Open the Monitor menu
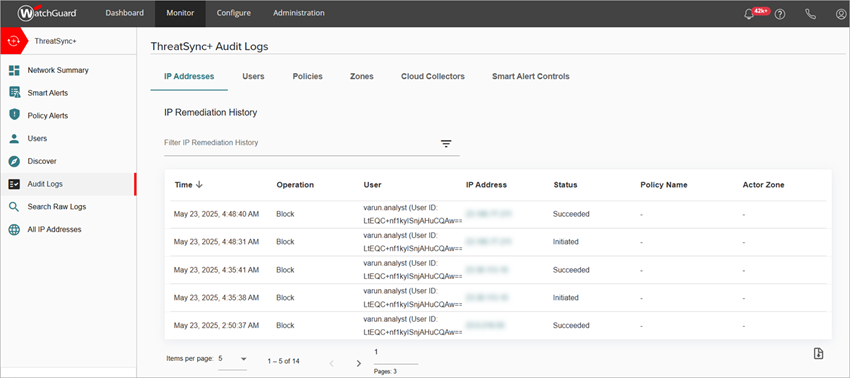The width and height of the screenshot is (850, 378). (180, 13)
